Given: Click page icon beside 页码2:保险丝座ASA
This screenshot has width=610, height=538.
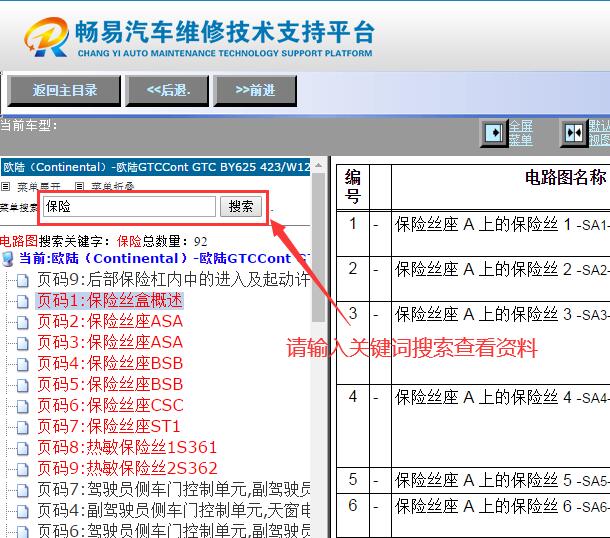Looking at the screenshot, I should point(22,322).
